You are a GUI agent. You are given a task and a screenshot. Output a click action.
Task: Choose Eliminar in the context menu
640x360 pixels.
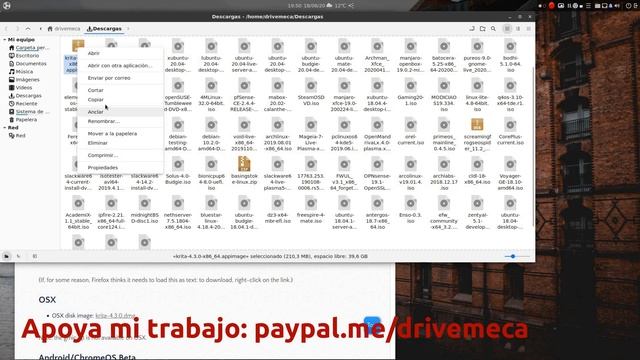pyautogui.click(x=121, y=143)
